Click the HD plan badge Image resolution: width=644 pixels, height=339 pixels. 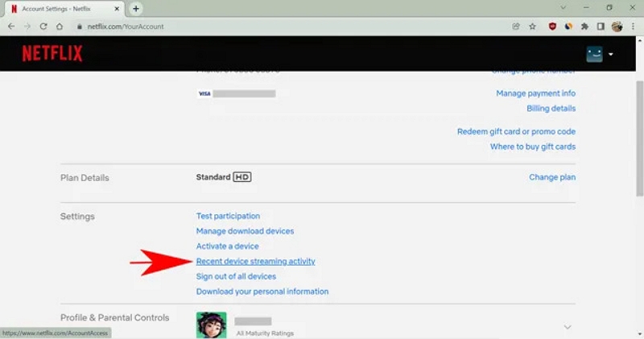pyautogui.click(x=242, y=177)
